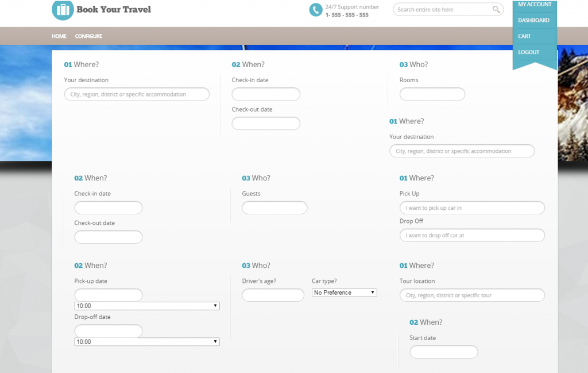Open the Cart link
588x373 pixels.
524,36
